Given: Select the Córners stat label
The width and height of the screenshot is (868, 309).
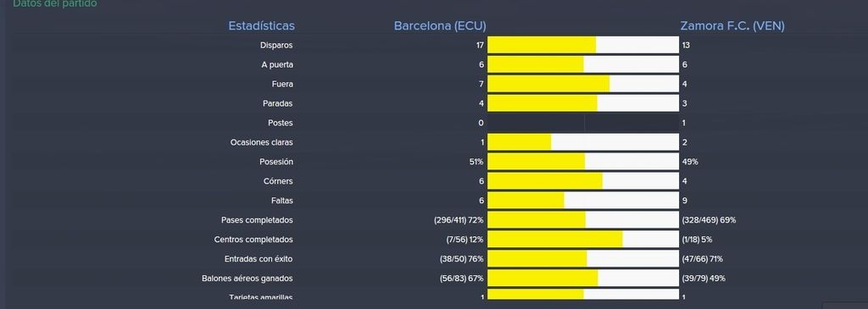Looking at the screenshot, I should (278, 181).
